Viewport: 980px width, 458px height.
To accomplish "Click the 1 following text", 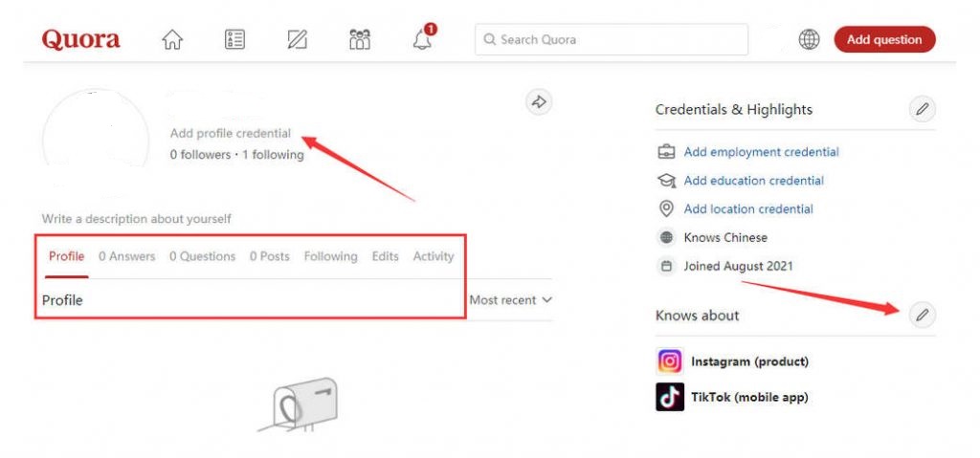I will [273, 154].
